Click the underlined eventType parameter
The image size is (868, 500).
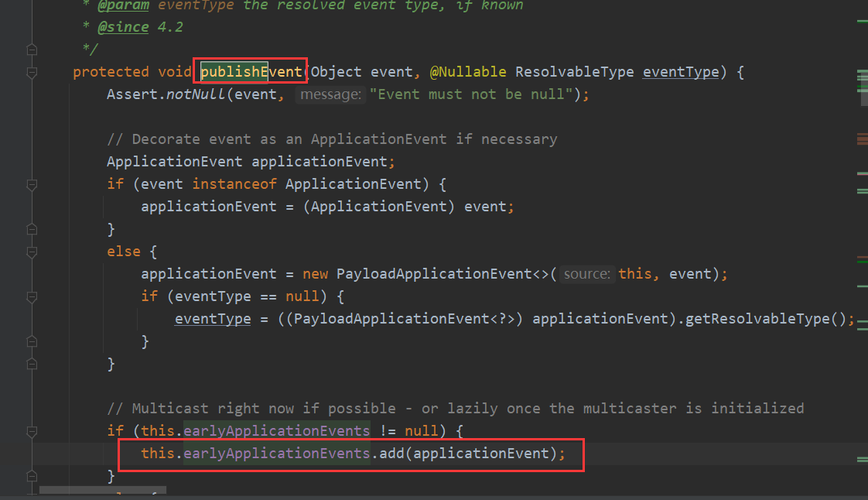tap(680, 71)
